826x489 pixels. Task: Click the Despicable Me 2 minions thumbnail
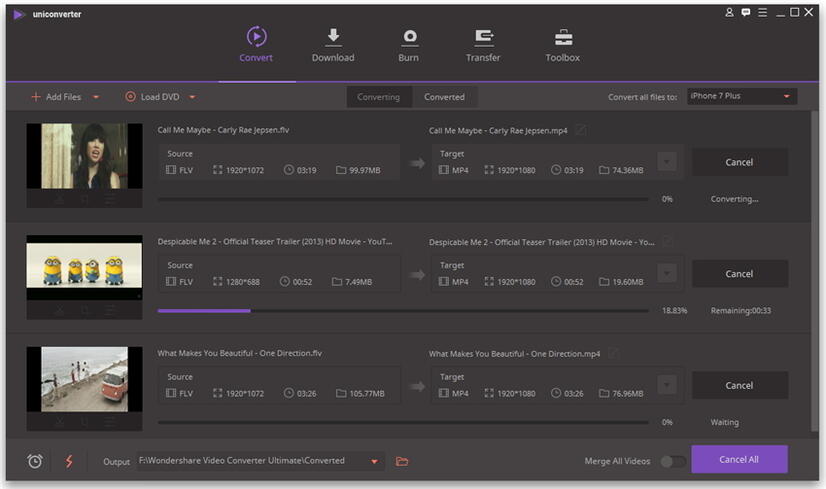click(84, 268)
